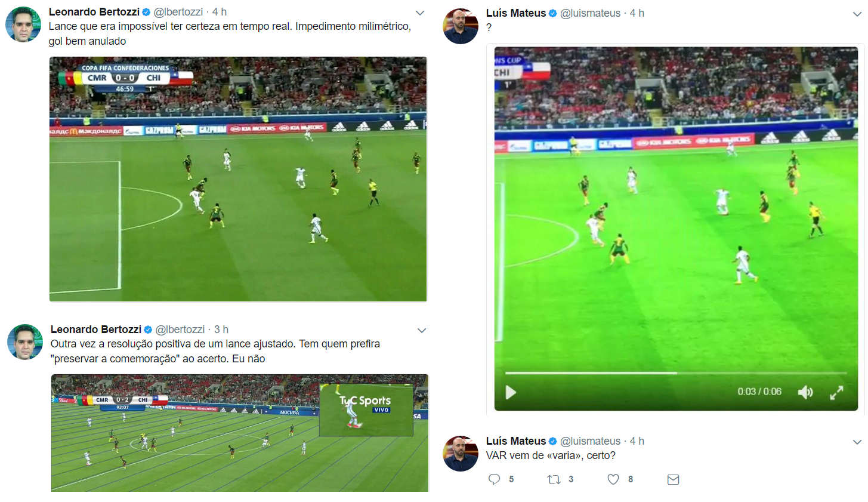The image size is (868, 502).
Task: Expand the menu on Luís Mateus's "?" tweet
Action: pos(857,14)
